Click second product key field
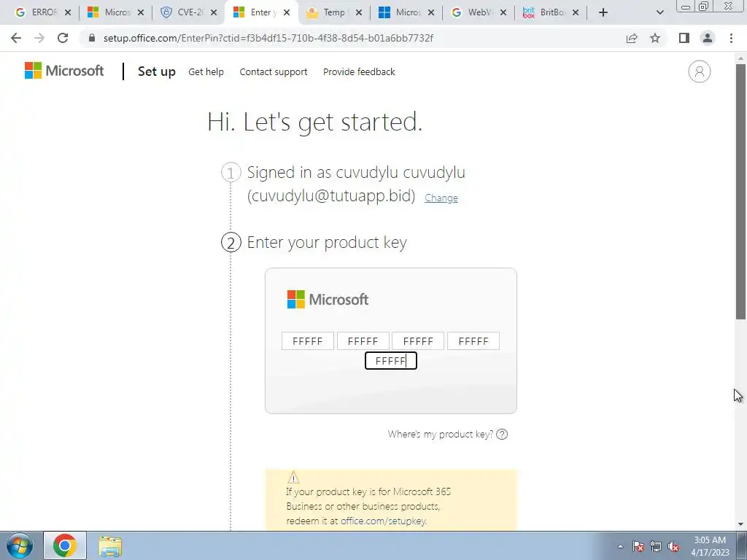Image resolution: width=747 pixels, height=560 pixels. pyautogui.click(x=363, y=341)
